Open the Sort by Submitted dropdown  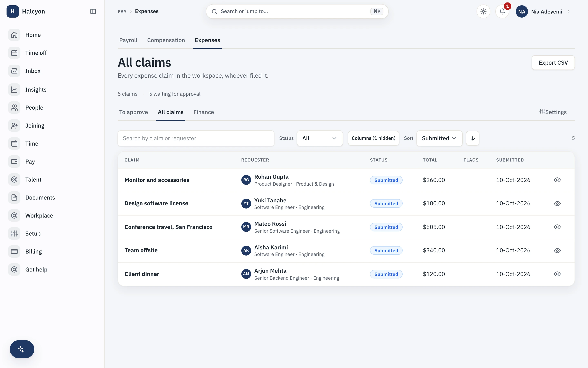[439, 138]
